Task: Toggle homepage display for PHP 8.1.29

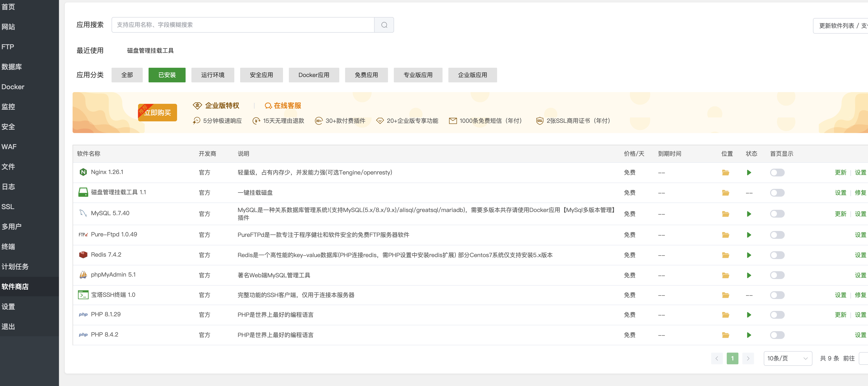Action: (x=777, y=315)
